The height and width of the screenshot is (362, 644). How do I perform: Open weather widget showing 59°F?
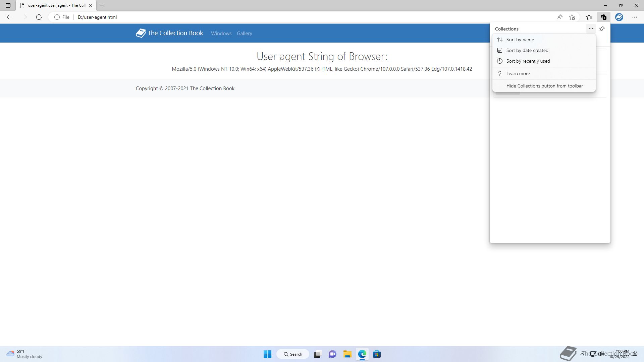coord(24,354)
